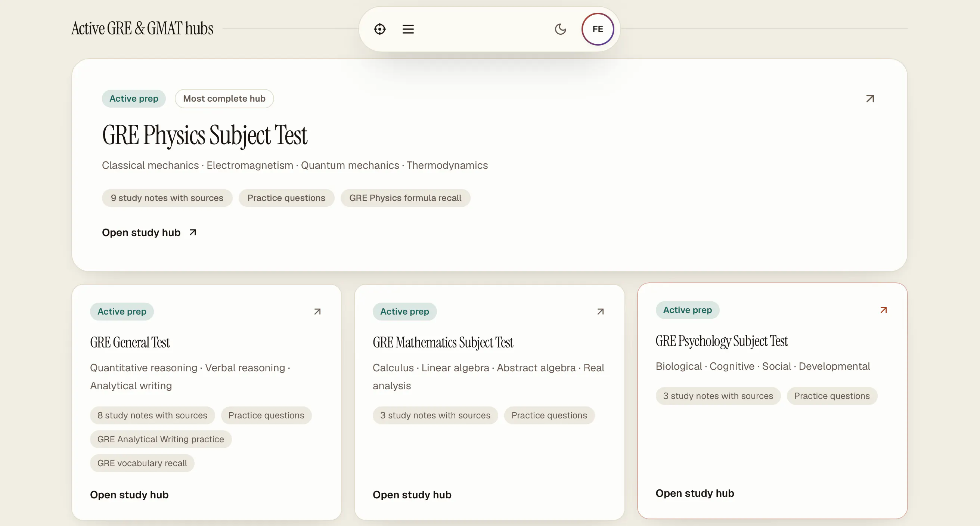Click Active prep badge on Psychology card

(x=688, y=310)
